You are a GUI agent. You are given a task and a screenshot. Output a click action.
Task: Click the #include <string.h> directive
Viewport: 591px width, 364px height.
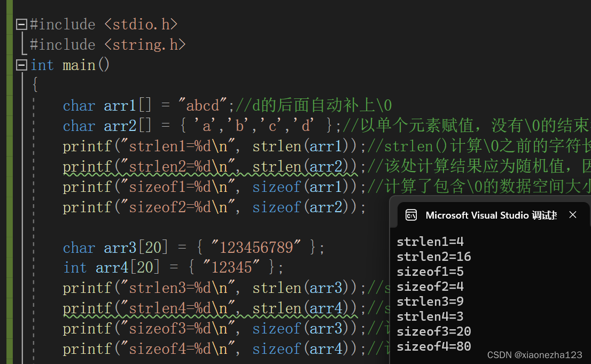(107, 44)
